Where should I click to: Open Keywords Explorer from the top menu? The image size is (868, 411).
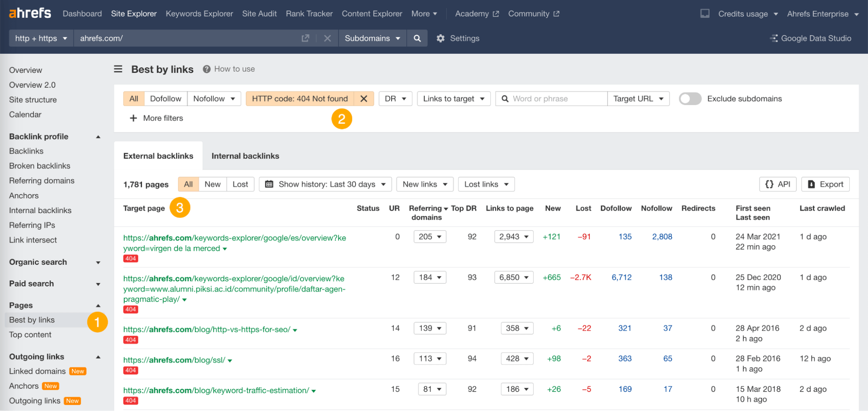click(199, 13)
